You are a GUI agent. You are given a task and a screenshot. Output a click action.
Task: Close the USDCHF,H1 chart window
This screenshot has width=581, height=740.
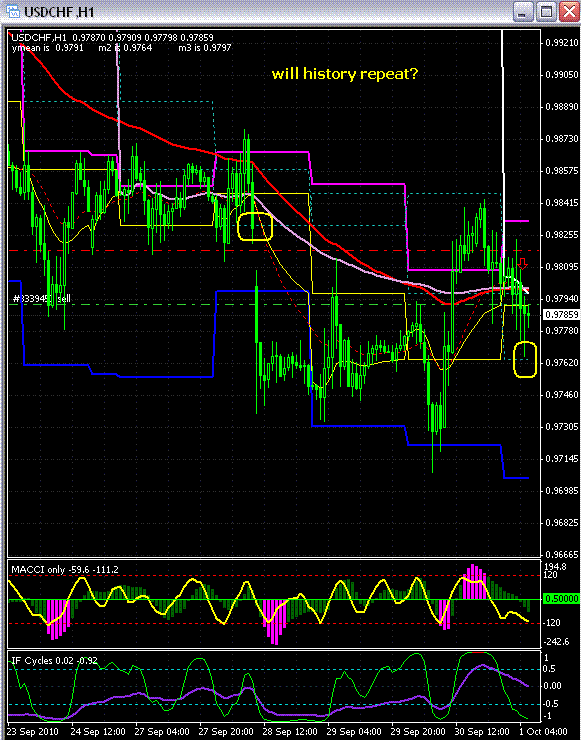pos(570,11)
